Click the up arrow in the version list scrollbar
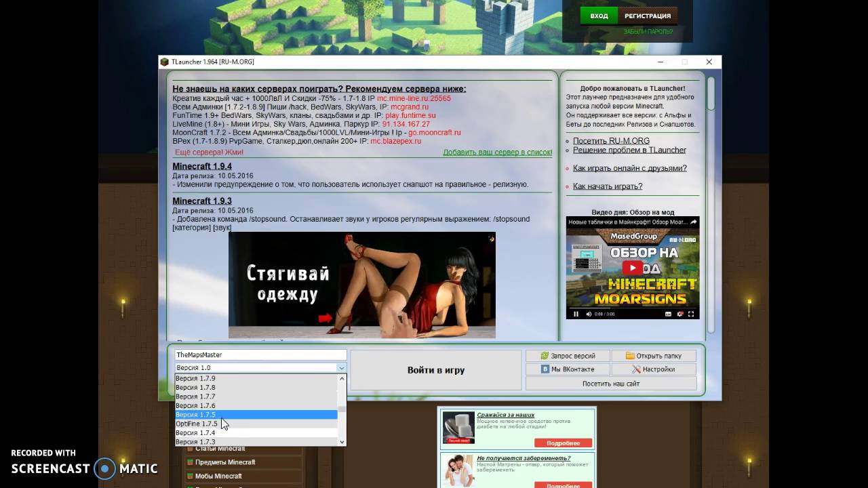The image size is (868, 488). [x=342, y=378]
